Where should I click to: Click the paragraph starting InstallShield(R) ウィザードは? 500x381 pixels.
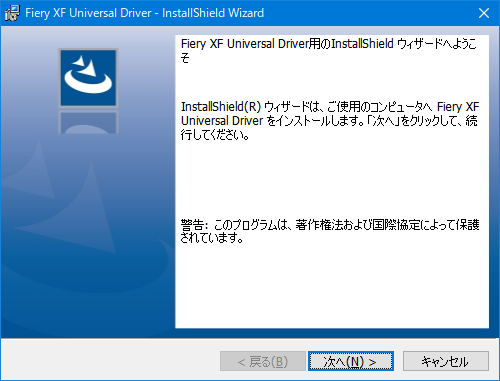pyautogui.click(x=330, y=121)
